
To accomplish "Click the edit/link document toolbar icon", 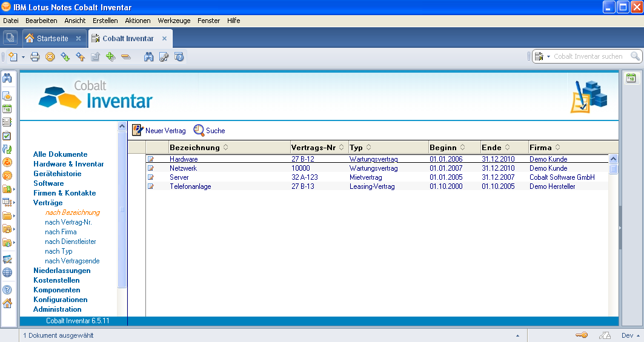I will click(164, 57).
